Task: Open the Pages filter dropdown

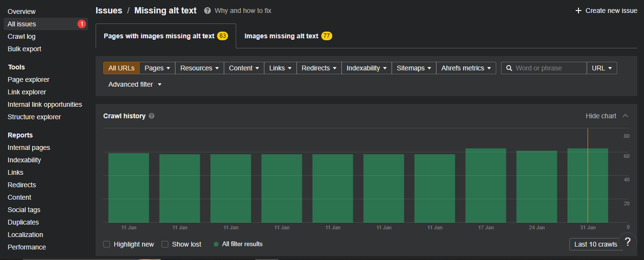Action: [x=157, y=68]
